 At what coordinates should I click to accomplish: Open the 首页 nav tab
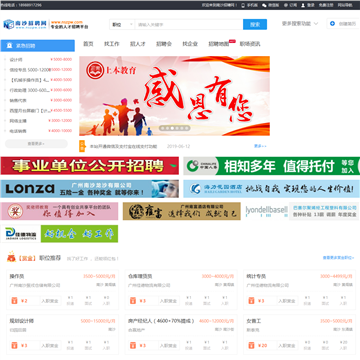point(88,44)
